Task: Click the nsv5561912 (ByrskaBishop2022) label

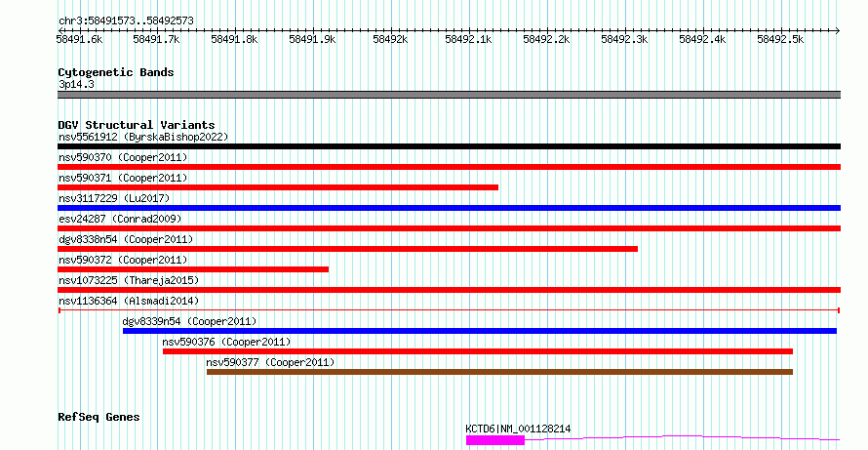Action: (143, 137)
